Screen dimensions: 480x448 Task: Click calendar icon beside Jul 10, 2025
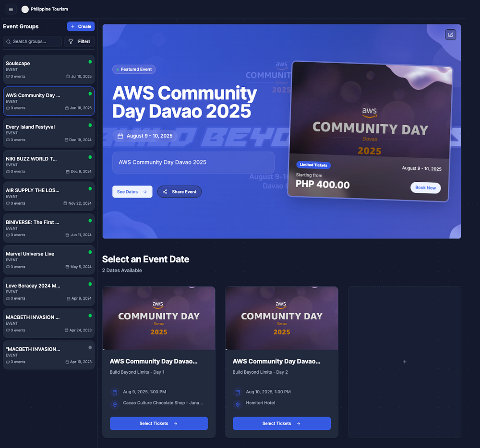(x=68, y=76)
